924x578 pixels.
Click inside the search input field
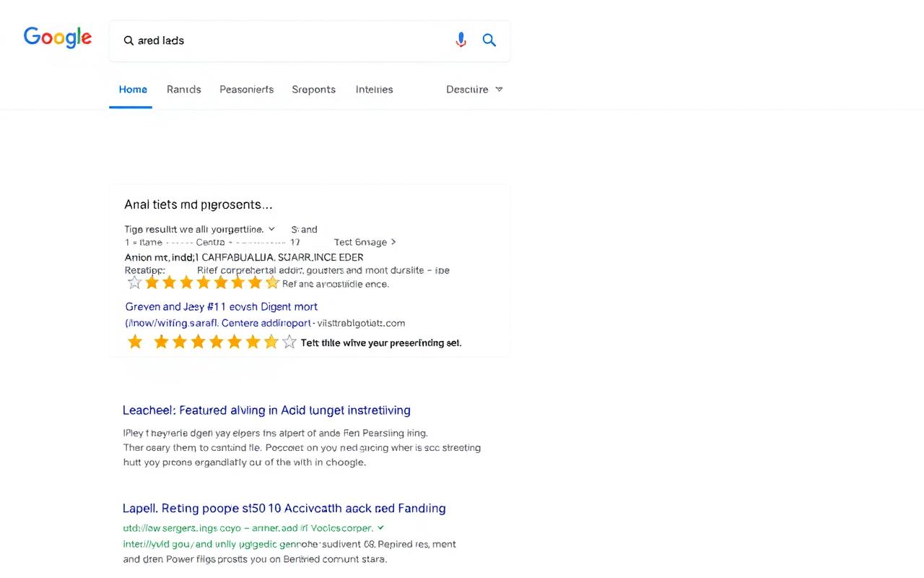289,40
